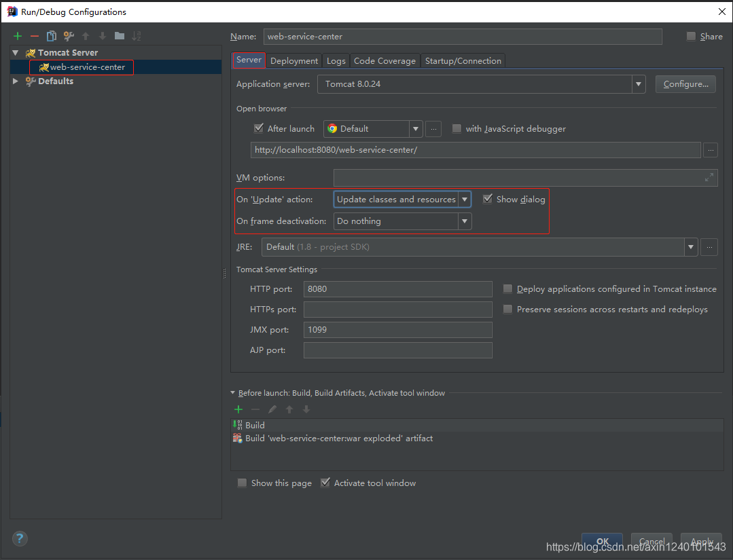Open the JRE browse ellipsis button
This screenshot has width=733, height=560.
tap(709, 247)
